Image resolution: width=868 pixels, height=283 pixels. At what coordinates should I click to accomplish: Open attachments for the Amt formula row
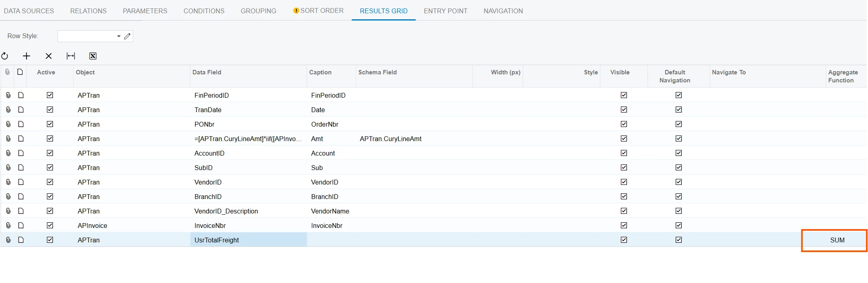click(8, 139)
